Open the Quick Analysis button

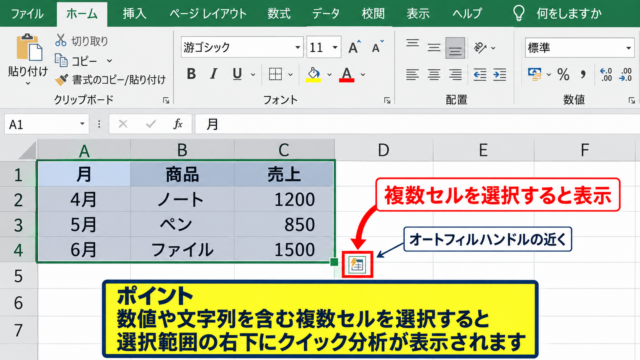(357, 264)
